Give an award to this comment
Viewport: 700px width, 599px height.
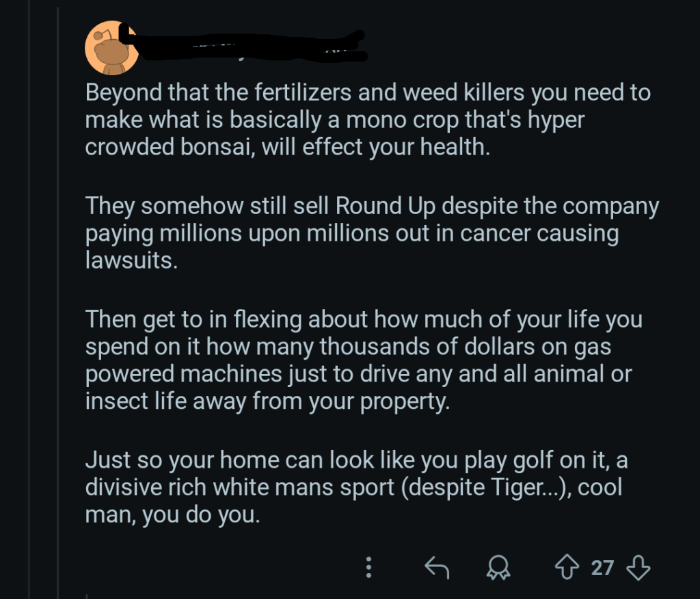click(498, 567)
